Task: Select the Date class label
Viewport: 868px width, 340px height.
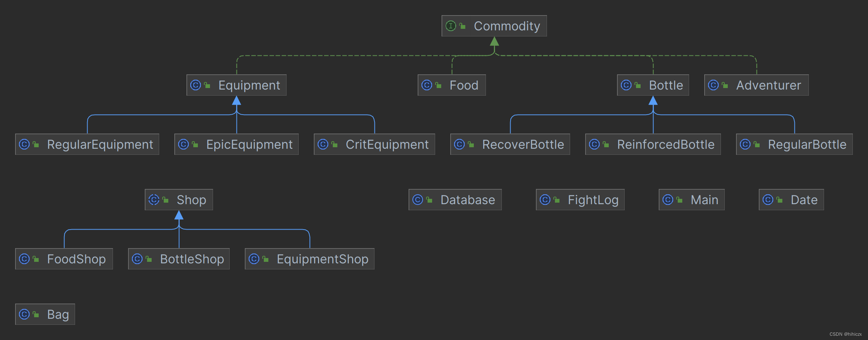Action: pyautogui.click(x=804, y=200)
